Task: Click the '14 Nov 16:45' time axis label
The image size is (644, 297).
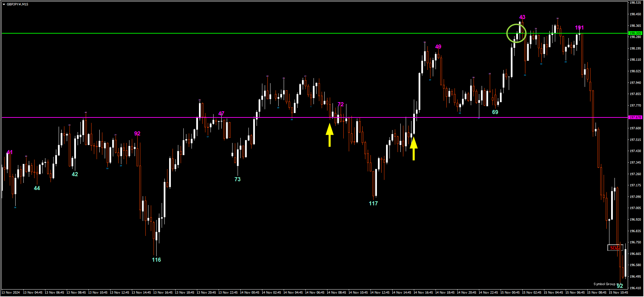Action: coord(423,293)
